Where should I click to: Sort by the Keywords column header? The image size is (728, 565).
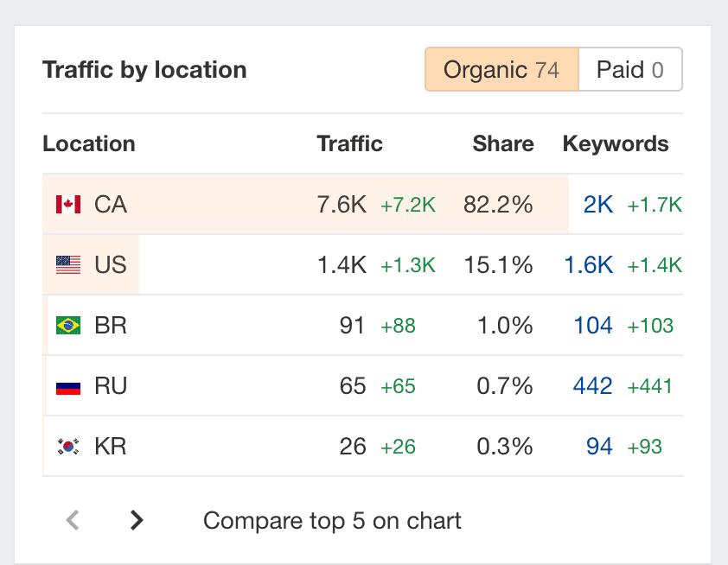pyautogui.click(x=615, y=143)
